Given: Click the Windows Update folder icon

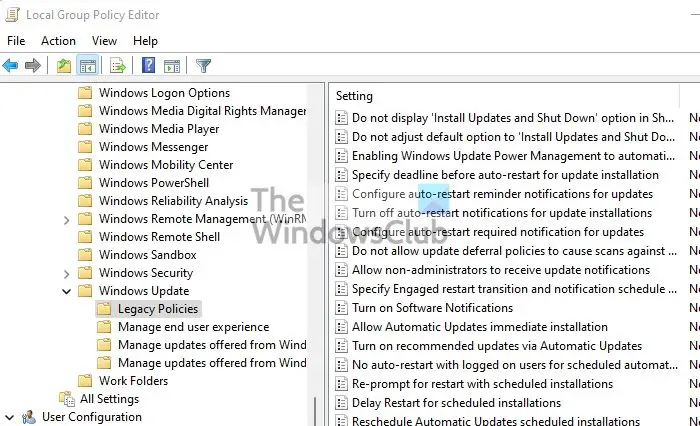Looking at the screenshot, I should click(85, 291).
